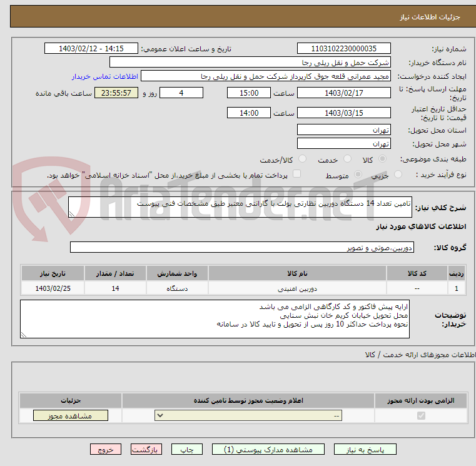Click the ایجاد کننده درخواست field
The width and height of the screenshot is (476, 466).
266,76
